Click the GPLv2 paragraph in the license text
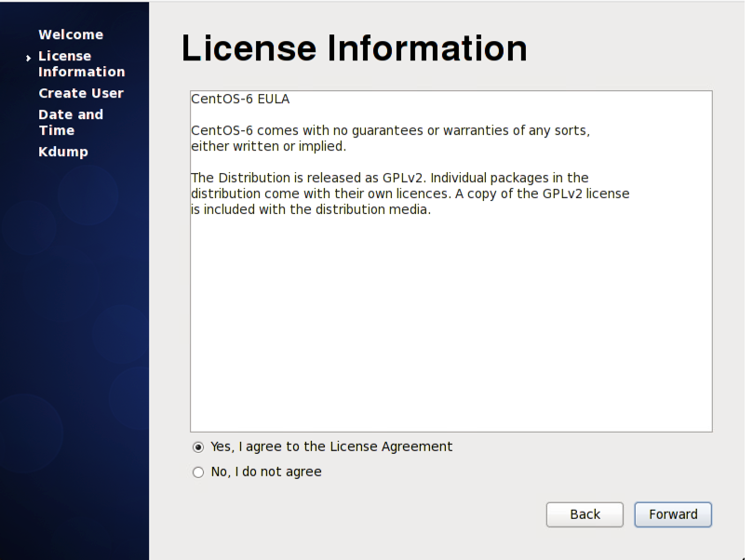 click(x=410, y=193)
